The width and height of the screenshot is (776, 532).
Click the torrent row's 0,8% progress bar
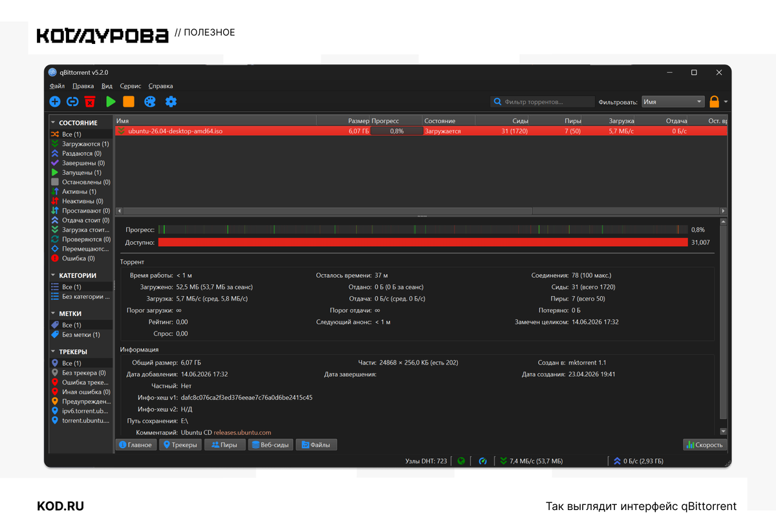(x=396, y=131)
